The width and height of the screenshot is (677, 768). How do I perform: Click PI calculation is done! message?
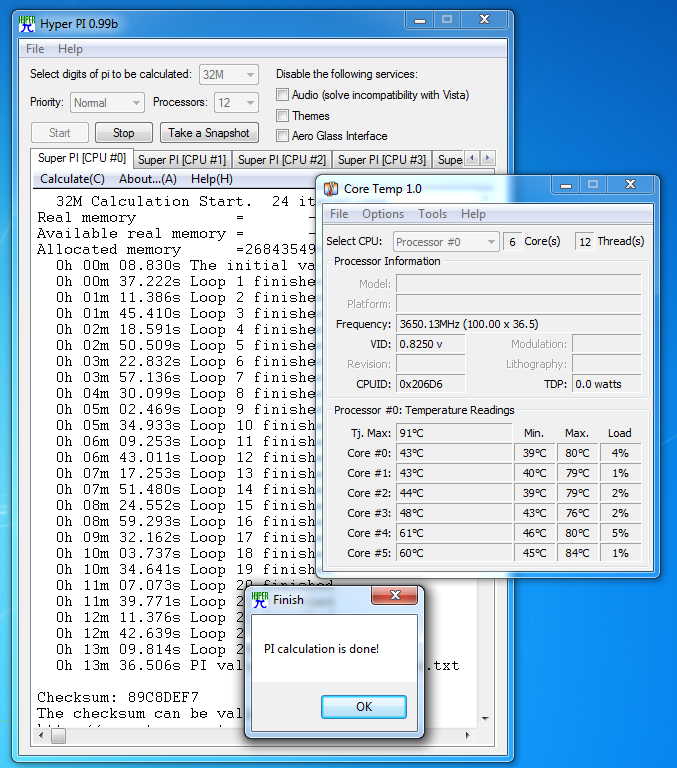coord(321,649)
